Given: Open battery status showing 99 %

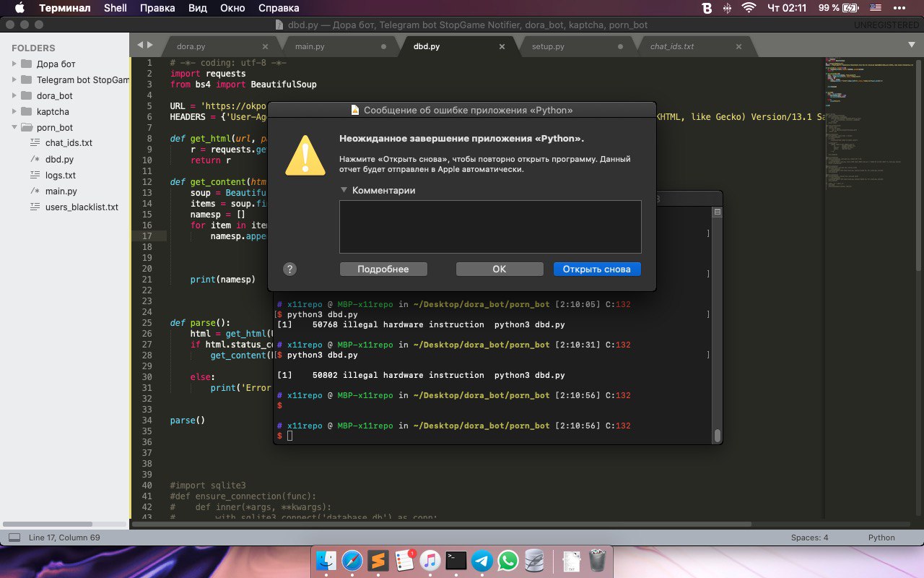Looking at the screenshot, I should pos(839,8).
